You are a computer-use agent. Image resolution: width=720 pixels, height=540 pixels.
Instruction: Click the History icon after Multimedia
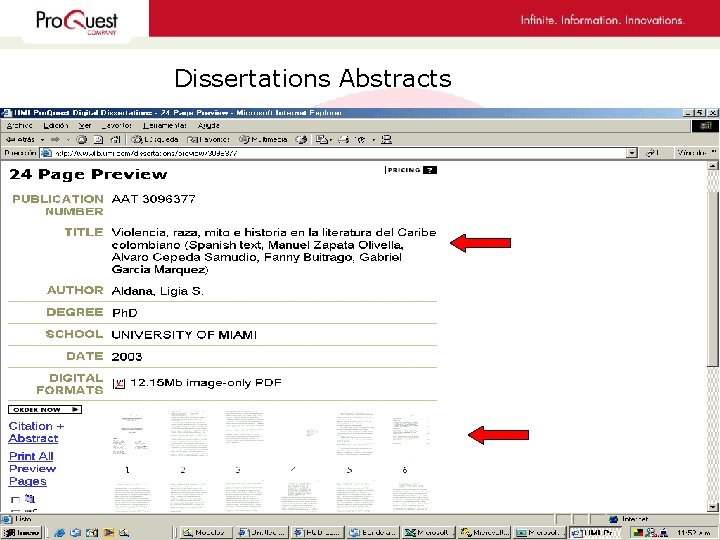click(x=301, y=139)
